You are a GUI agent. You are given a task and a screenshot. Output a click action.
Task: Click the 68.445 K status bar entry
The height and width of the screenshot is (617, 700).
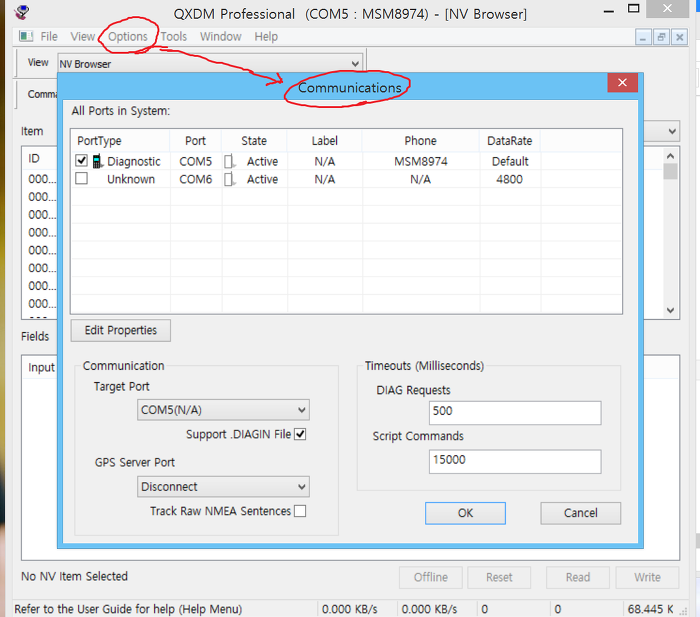pyautogui.click(x=650, y=609)
